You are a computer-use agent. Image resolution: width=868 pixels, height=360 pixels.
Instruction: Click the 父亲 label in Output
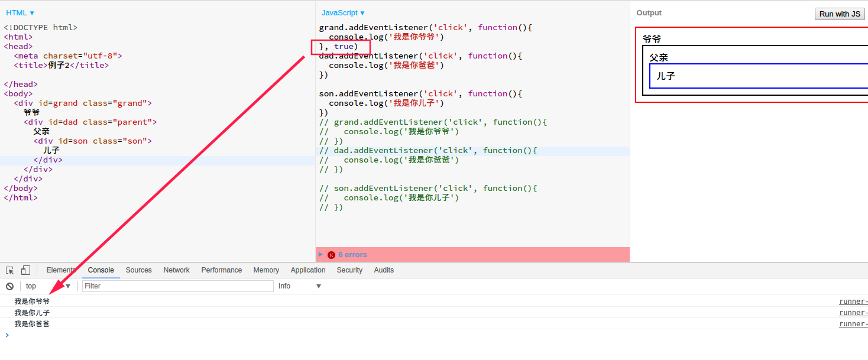point(659,57)
